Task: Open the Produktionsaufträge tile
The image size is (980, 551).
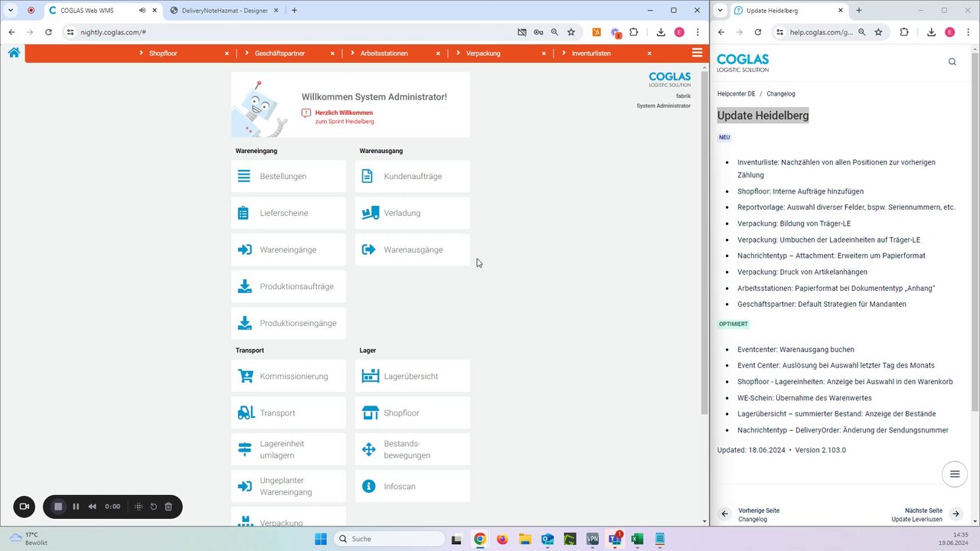Action: click(x=289, y=286)
